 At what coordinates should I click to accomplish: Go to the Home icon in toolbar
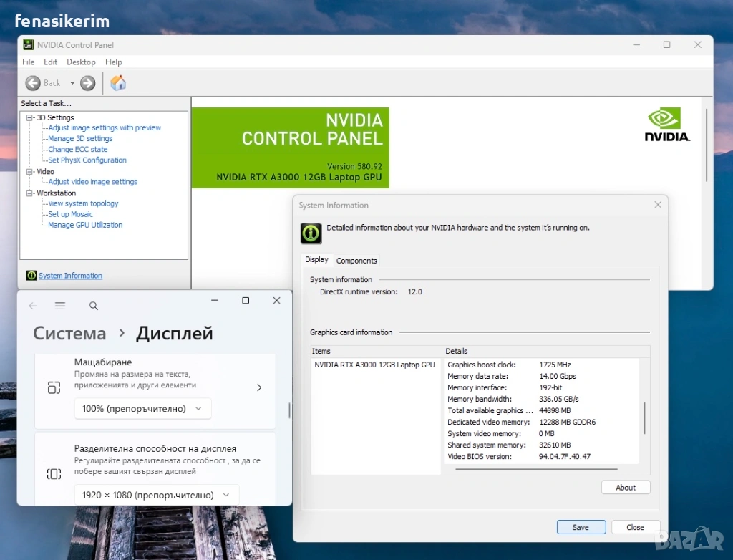tap(118, 83)
